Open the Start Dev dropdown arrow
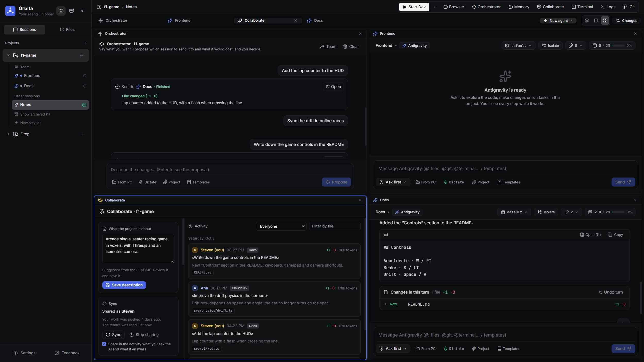 [x=435, y=7]
